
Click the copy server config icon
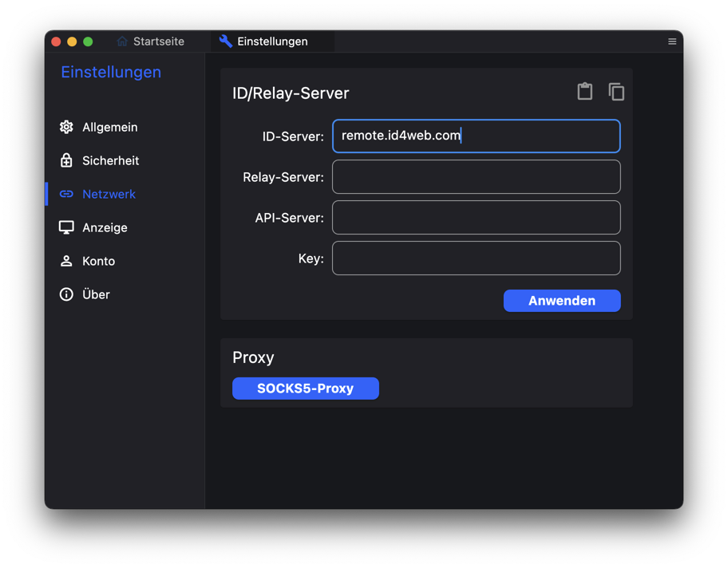coord(616,92)
